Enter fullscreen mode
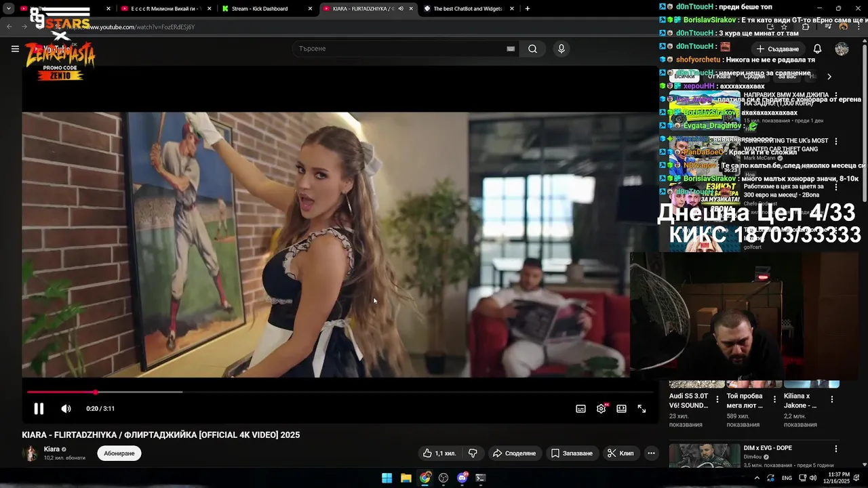 (642, 409)
